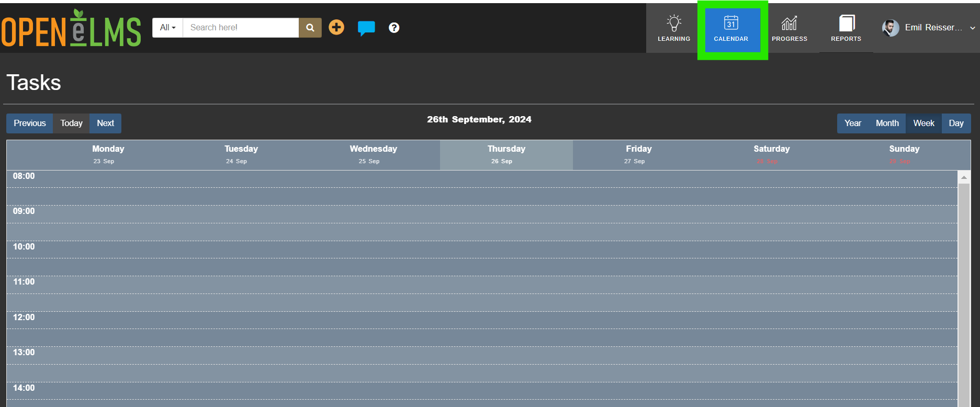
Task: Open the question mark help icon
Action: [x=394, y=28]
